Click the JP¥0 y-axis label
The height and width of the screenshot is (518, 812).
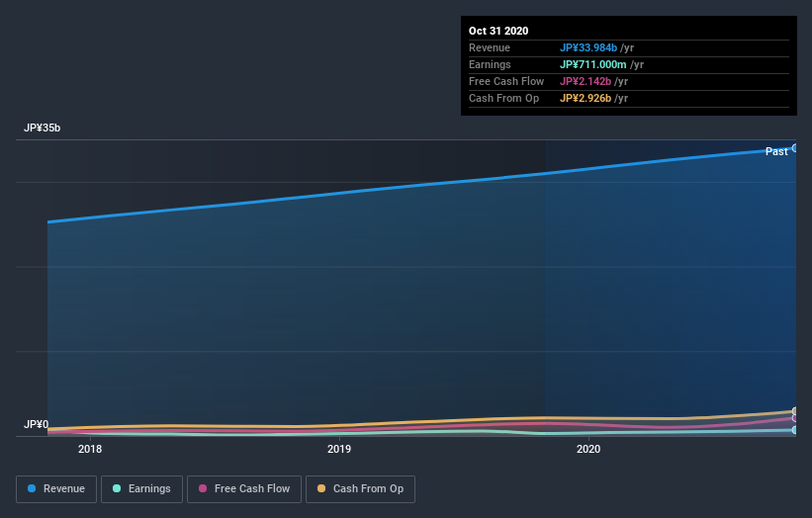(x=36, y=424)
